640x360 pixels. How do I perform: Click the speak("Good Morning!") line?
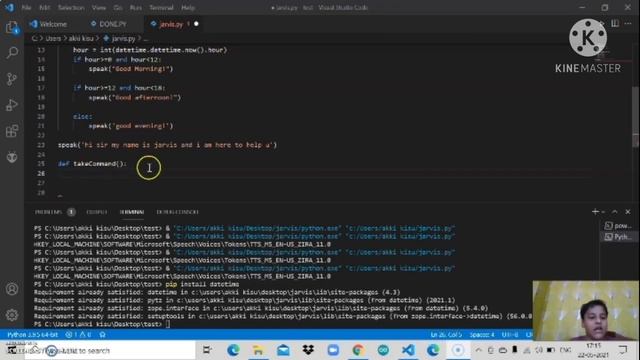point(131,69)
